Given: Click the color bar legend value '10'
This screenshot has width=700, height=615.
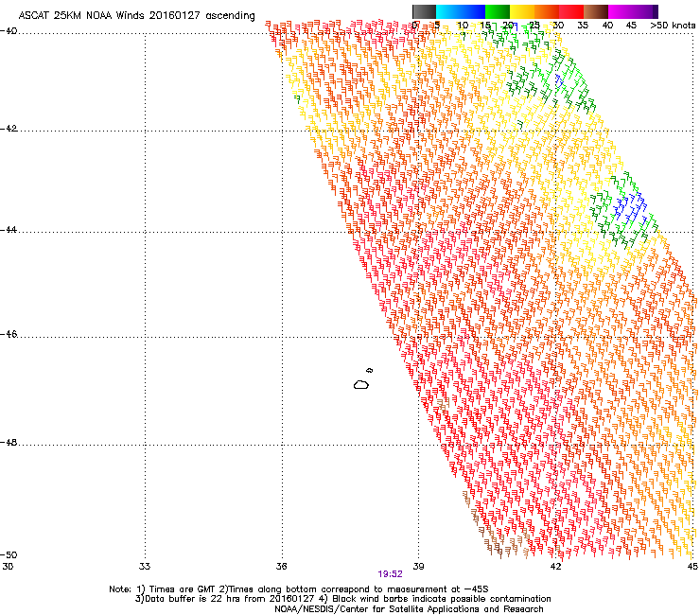Looking at the screenshot, I should (x=463, y=26).
